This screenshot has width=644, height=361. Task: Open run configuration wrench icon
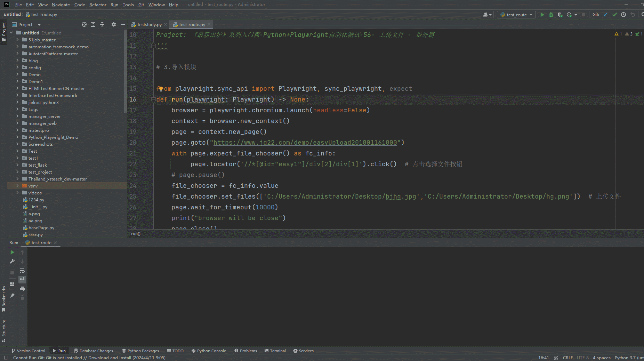pos(12,261)
